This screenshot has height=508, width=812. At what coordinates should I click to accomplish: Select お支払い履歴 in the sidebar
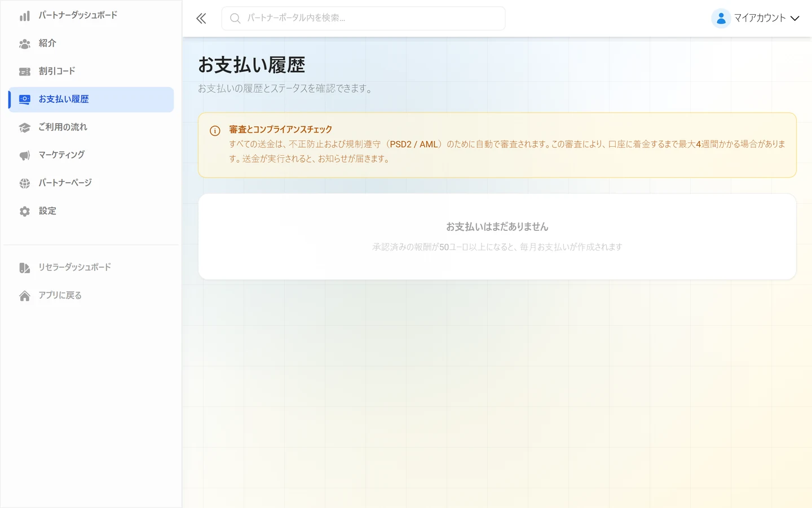pyautogui.click(x=91, y=99)
